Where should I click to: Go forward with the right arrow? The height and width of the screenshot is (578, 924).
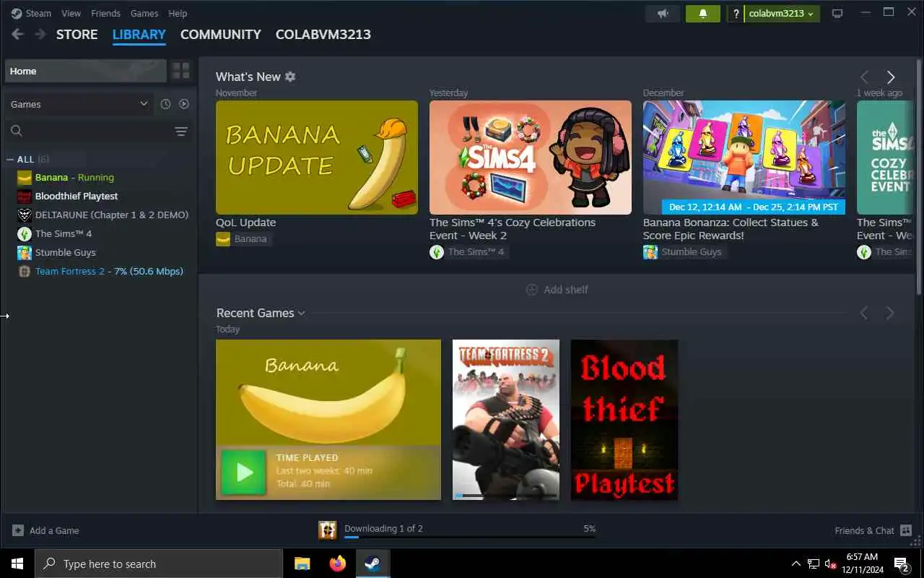point(40,34)
